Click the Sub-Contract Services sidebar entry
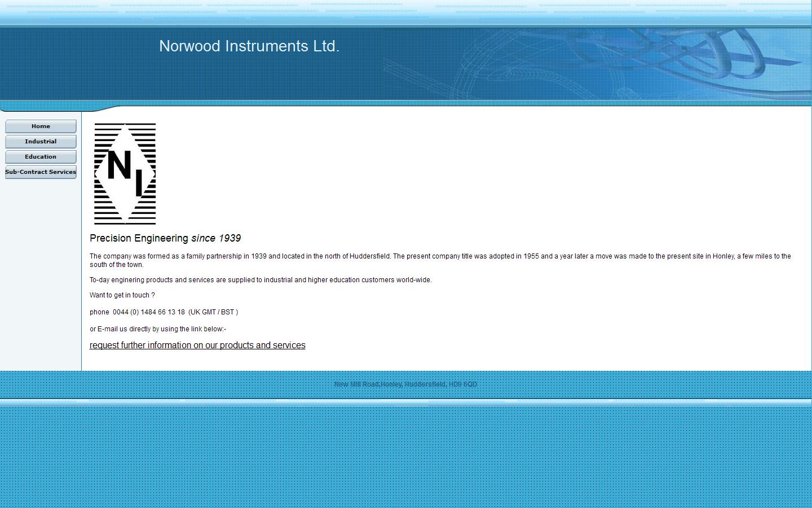The width and height of the screenshot is (812, 508). coord(40,172)
